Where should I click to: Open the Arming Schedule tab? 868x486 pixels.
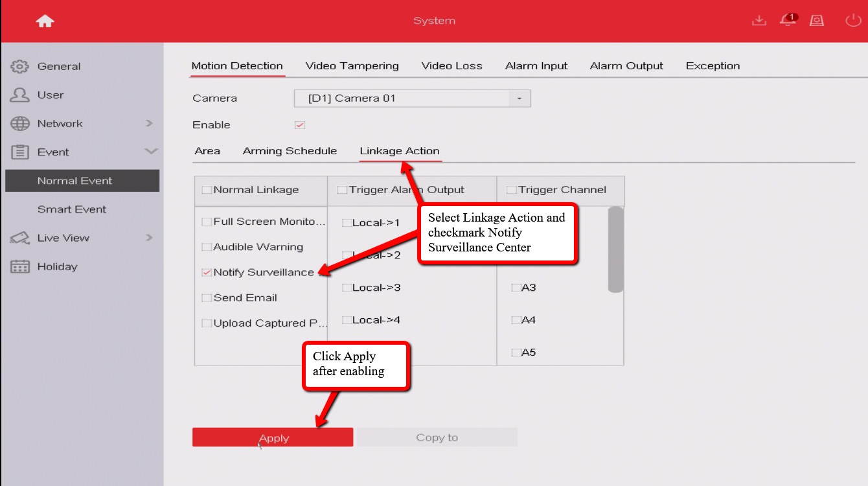pos(290,151)
